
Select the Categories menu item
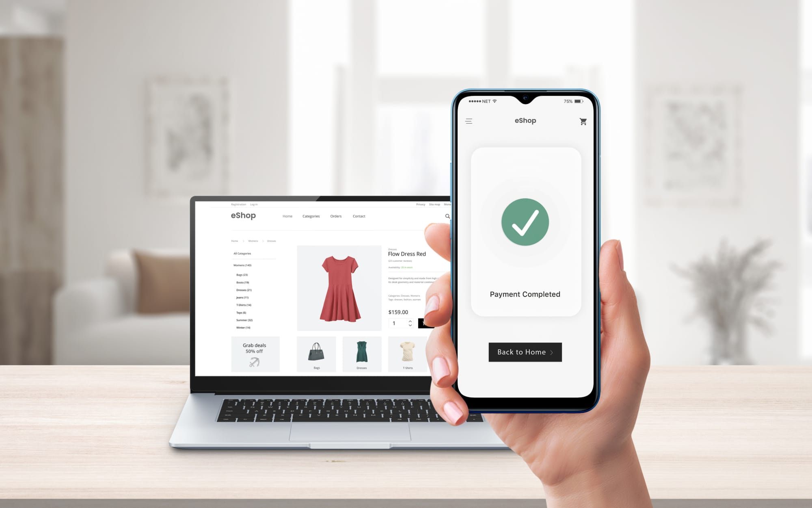pos(311,216)
